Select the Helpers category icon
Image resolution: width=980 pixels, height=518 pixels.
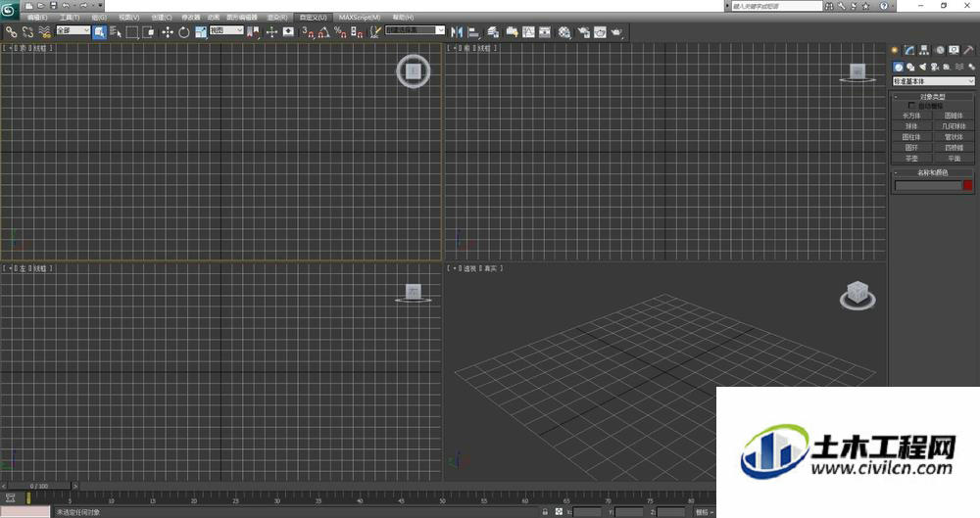pos(947,67)
